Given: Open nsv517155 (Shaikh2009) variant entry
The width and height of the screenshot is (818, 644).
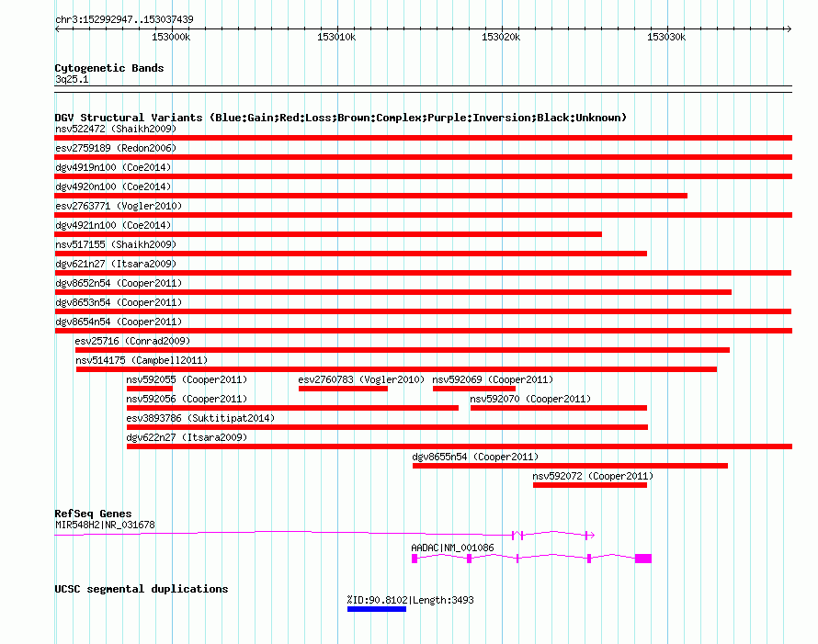Looking at the screenshot, I should click(116, 244).
